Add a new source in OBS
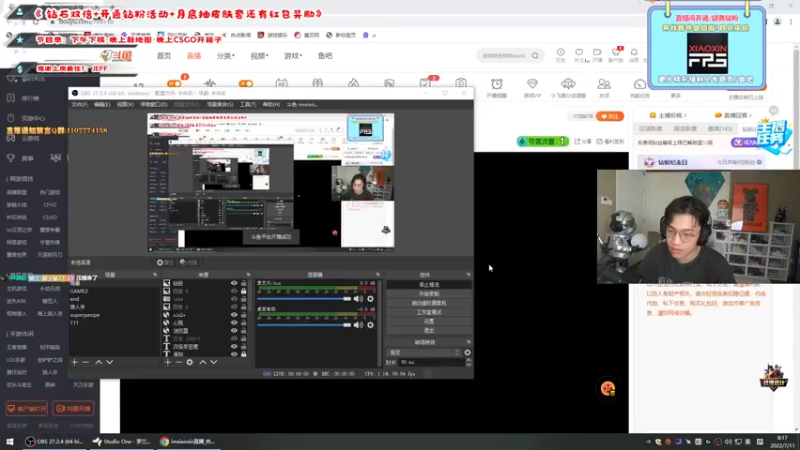The width and height of the screenshot is (800, 450). pos(168,362)
